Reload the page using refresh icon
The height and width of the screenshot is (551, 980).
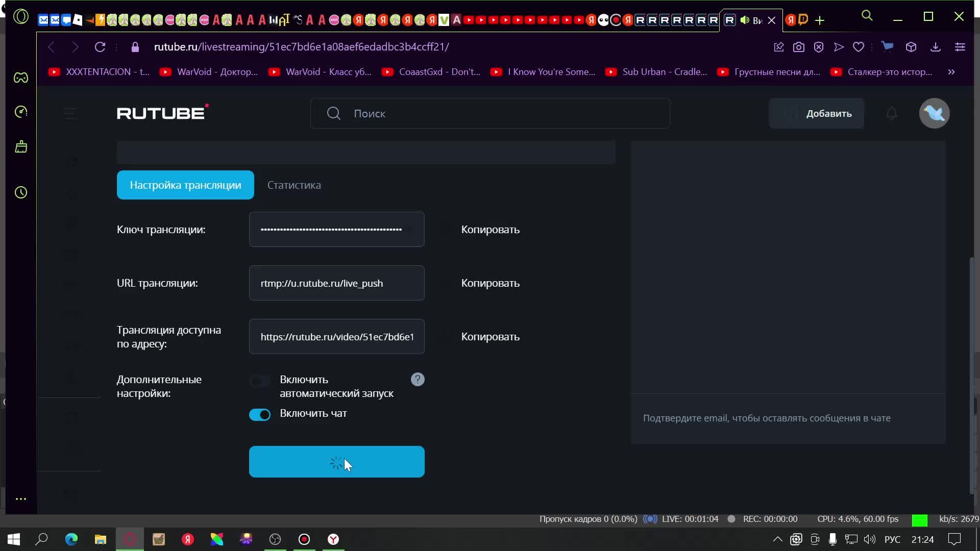point(100,47)
